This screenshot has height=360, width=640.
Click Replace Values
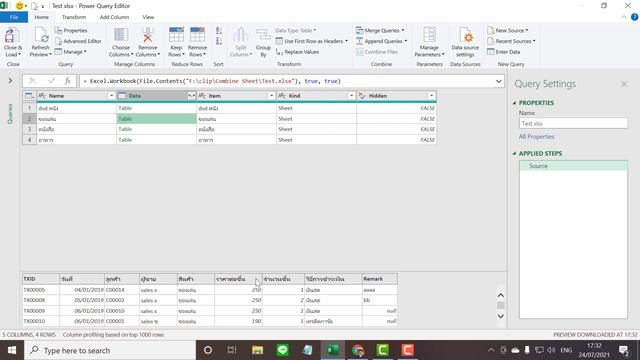[x=298, y=52]
